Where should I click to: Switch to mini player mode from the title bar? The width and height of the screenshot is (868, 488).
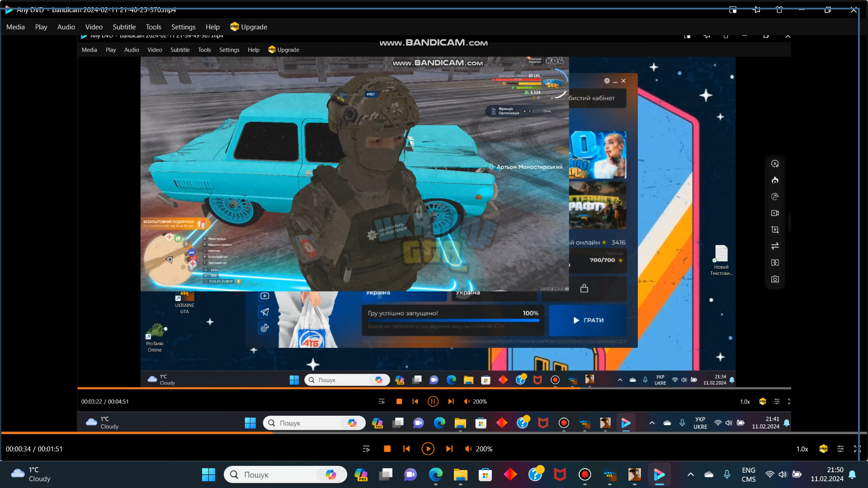tap(733, 10)
